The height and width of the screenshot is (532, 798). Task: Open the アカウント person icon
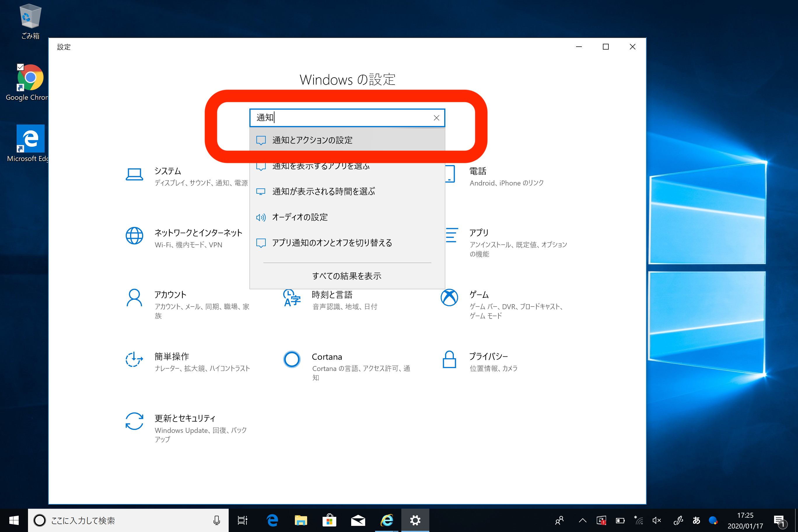coord(134,297)
